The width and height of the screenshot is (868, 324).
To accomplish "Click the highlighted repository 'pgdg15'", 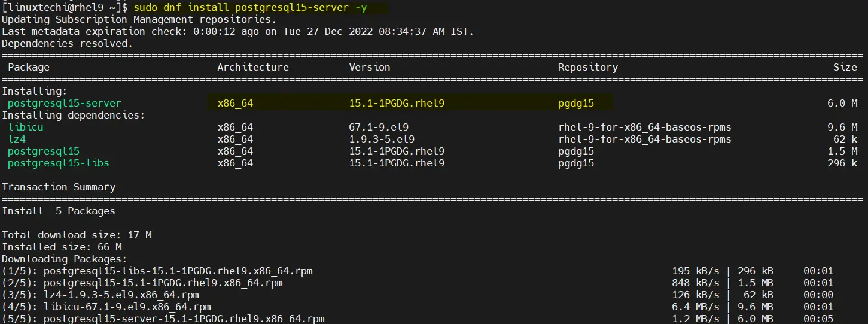I will point(576,103).
